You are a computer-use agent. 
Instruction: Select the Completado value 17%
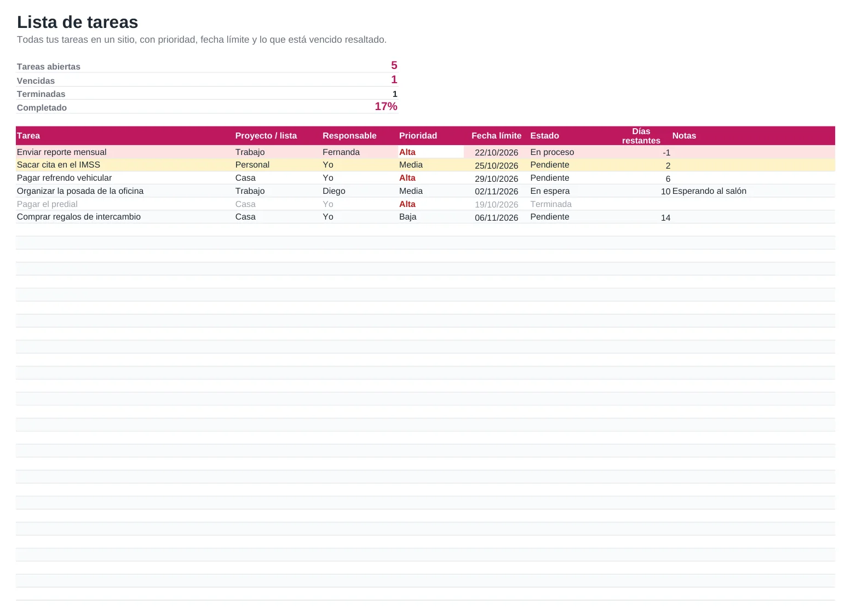[x=386, y=106]
